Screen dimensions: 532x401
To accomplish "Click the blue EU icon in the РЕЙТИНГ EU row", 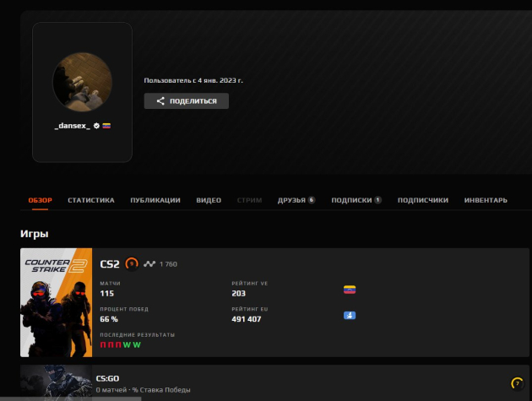I will click(x=350, y=315).
